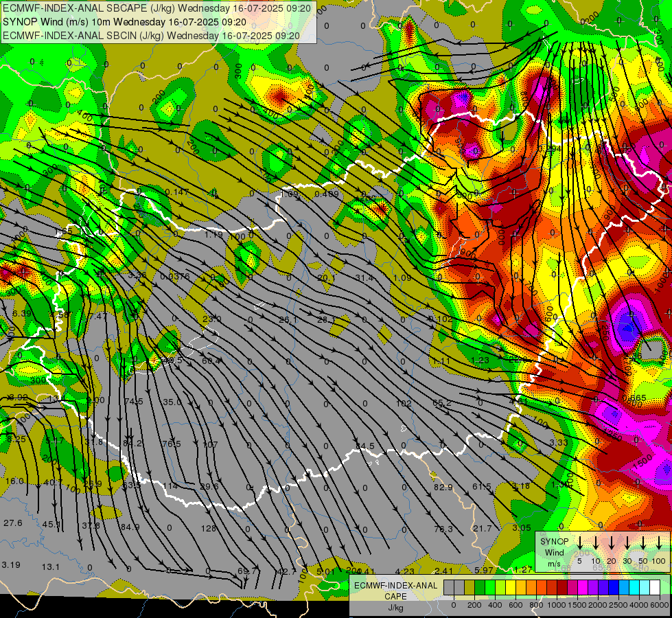The height and width of the screenshot is (618, 672).
Task: Click the ECMWF-INDEX-ANAL legend title
Action: click(395, 586)
